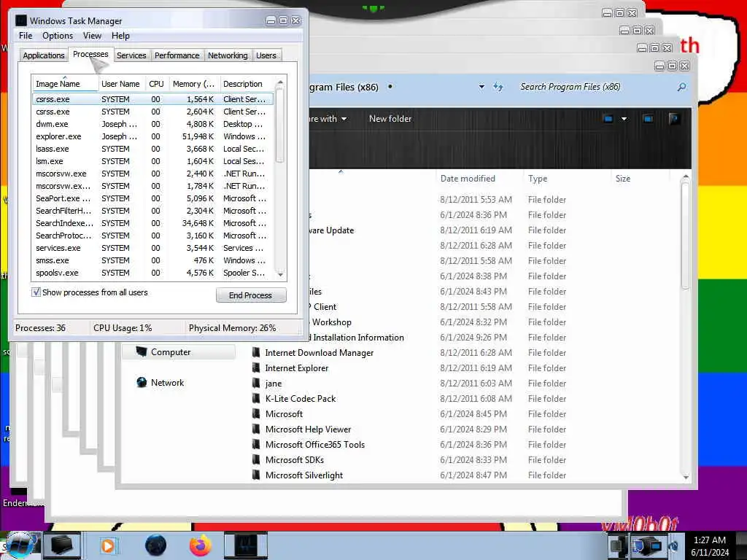Click the Task Manager process list scrollbar thumb
Screen dimensions: 747x560
[280, 125]
